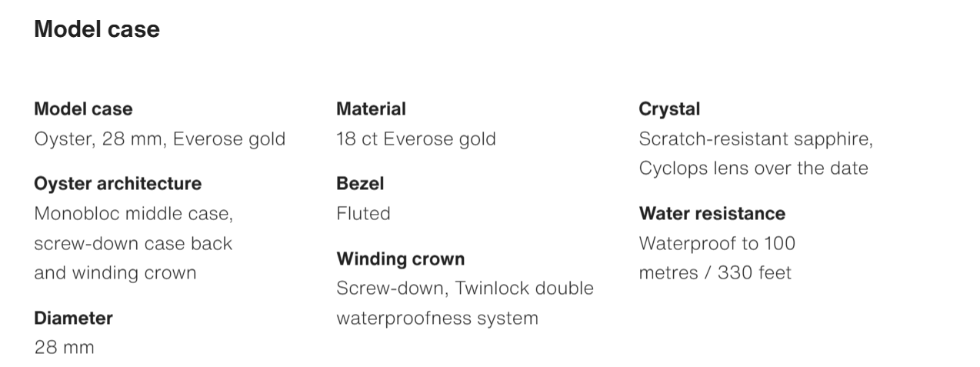Click the "Waterproof to 100" line
The height and width of the screenshot is (367, 980).
point(717,244)
